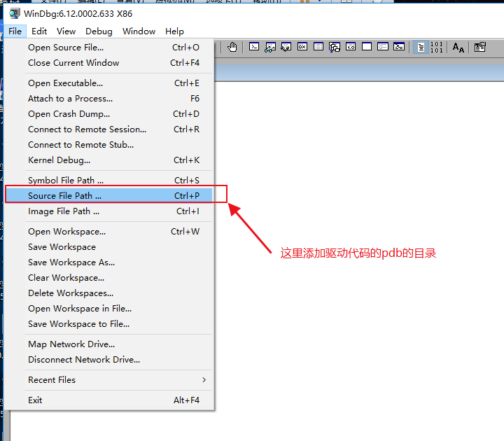
Task: Choose Connect to Remote Stub...
Action: point(109,145)
